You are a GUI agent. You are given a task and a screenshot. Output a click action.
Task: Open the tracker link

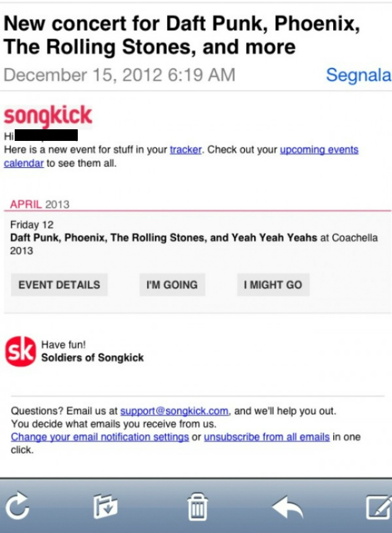point(186,150)
